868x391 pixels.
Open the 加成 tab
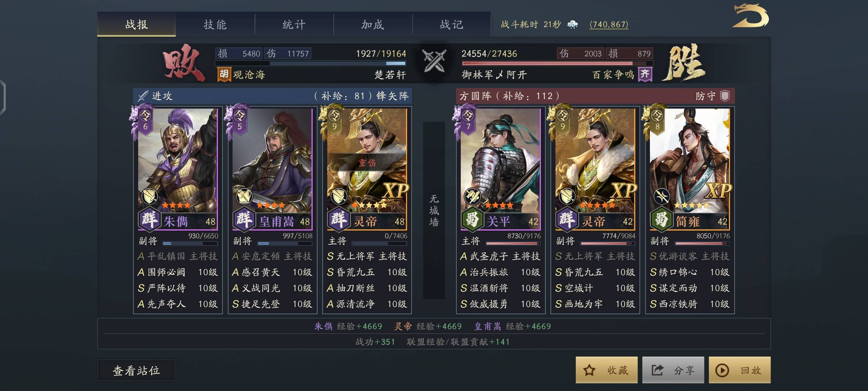373,25
